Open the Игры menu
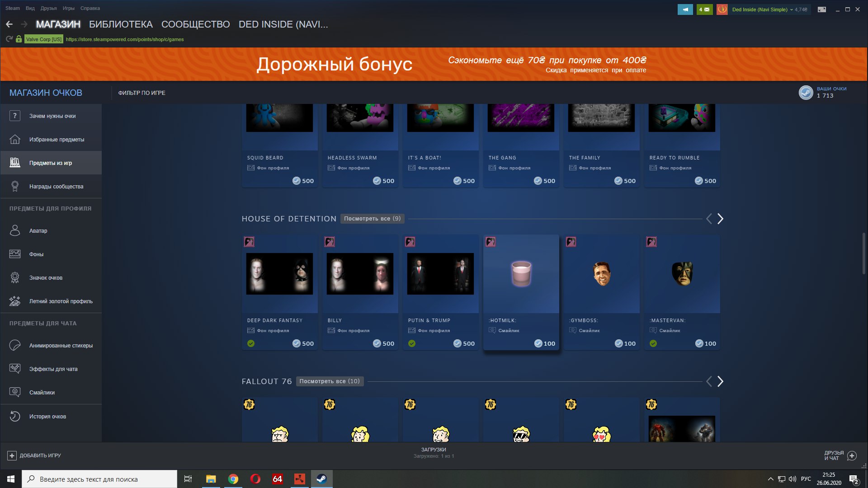This screenshot has width=868, height=488. click(x=69, y=8)
